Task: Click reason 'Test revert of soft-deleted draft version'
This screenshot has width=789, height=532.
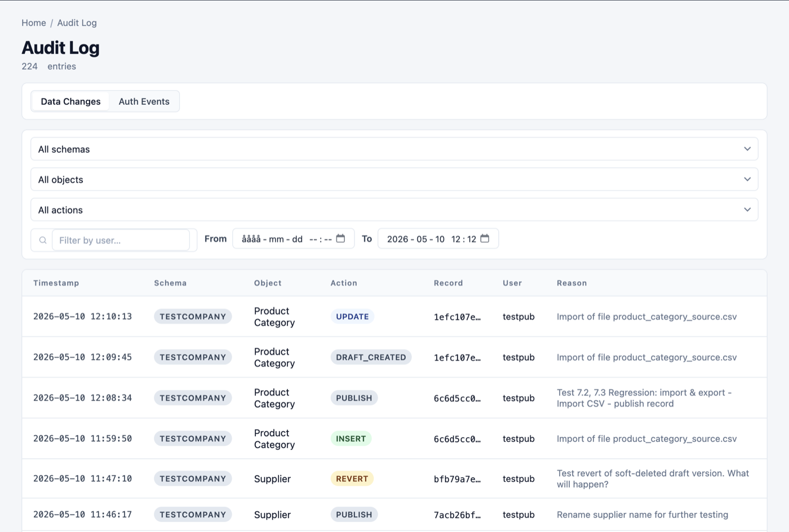Action: (653, 478)
